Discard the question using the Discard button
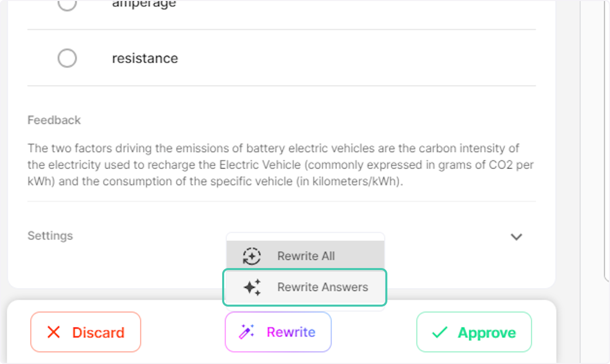Image resolution: width=610 pixels, height=364 pixels. point(85,333)
